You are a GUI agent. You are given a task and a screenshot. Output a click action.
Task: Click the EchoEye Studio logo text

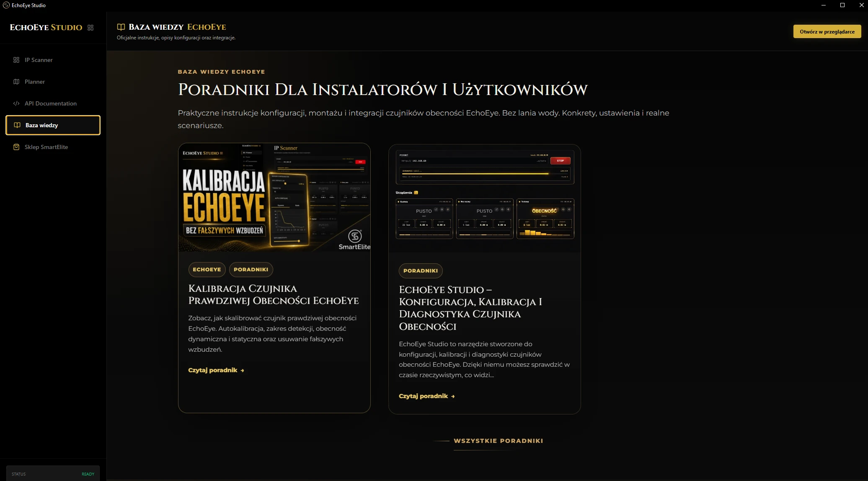46,28
